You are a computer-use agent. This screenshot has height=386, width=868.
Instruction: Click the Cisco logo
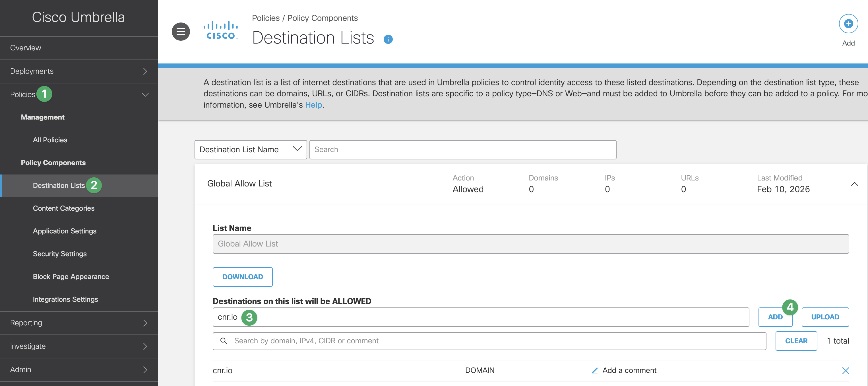click(221, 30)
